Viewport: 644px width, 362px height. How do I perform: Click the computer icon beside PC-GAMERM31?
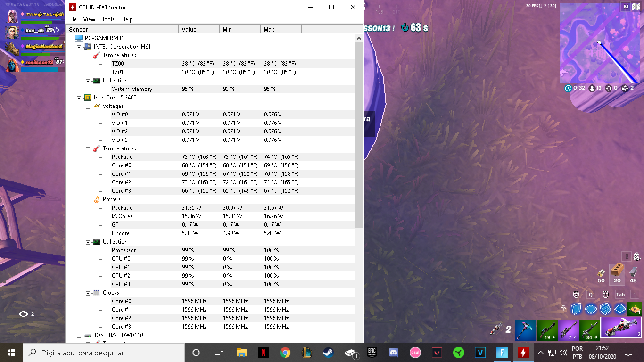(x=78, y=38)
